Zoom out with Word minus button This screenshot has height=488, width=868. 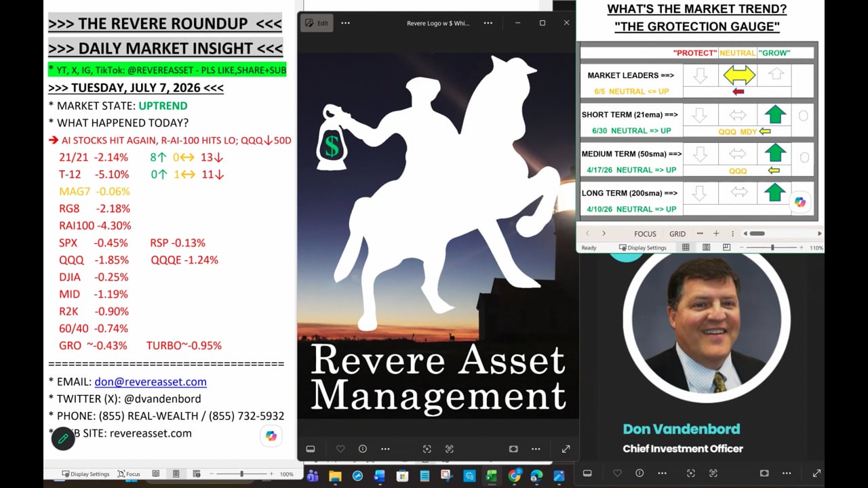pos(212,474)
